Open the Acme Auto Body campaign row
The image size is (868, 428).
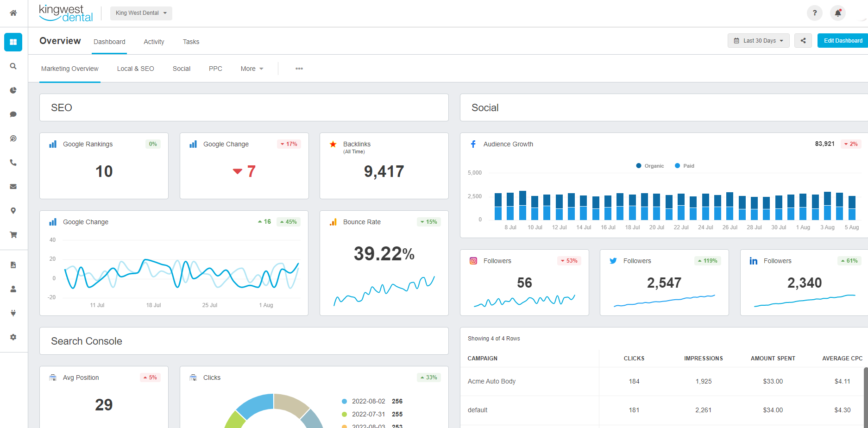[491, 381]
